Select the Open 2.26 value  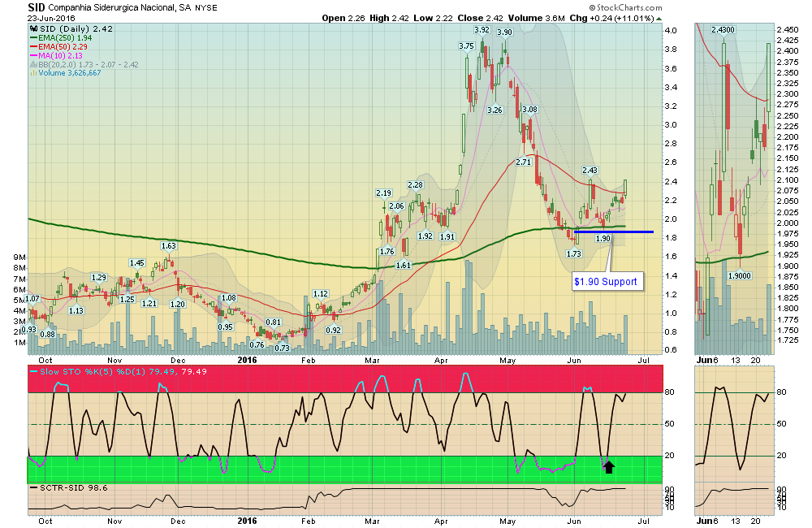[x=343, y=18]
